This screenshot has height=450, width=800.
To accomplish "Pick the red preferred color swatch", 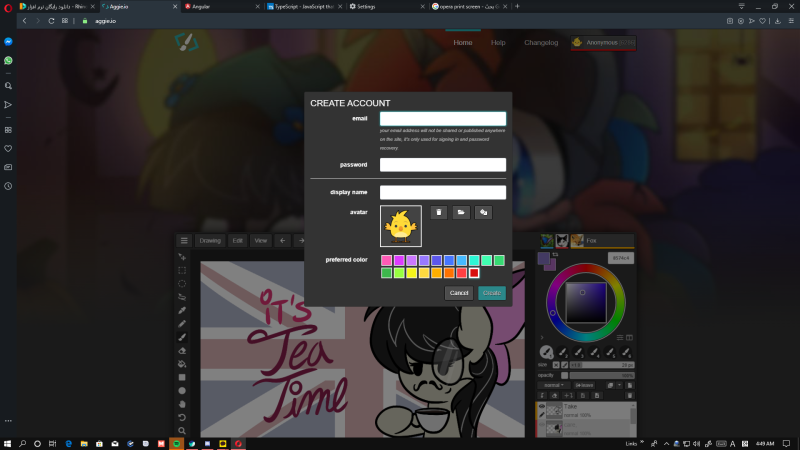I will coord(474,273).
